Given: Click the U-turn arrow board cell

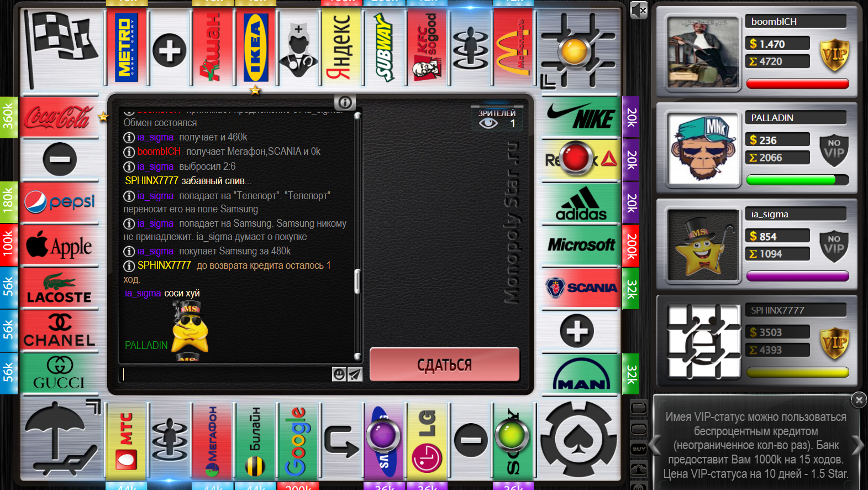Looking at the screenshot, I should point(341,441).
